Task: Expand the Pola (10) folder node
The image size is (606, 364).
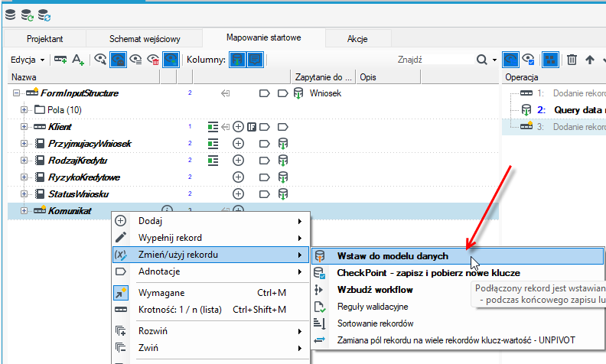Action: point(24,110)
